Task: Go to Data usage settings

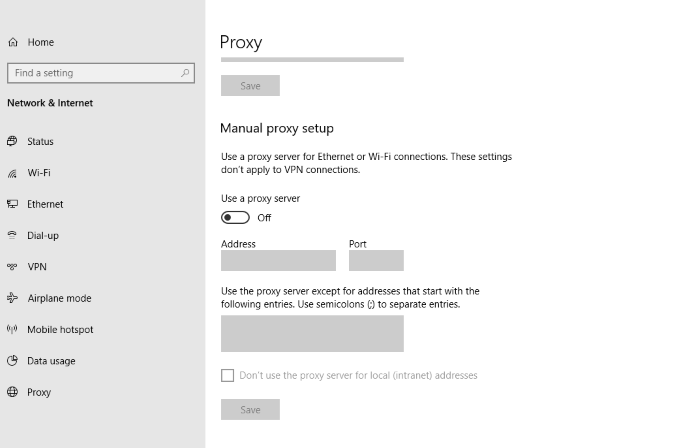Action: point(50,361)
